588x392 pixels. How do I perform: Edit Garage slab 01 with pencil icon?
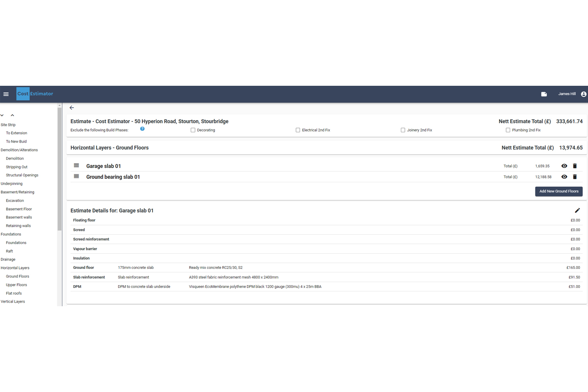click(577, 210)
